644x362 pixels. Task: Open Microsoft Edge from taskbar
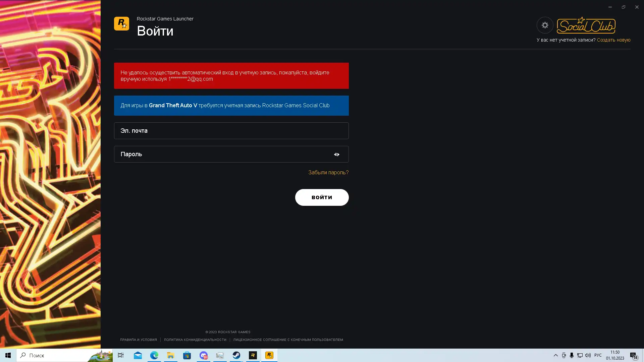pos(154,355)
